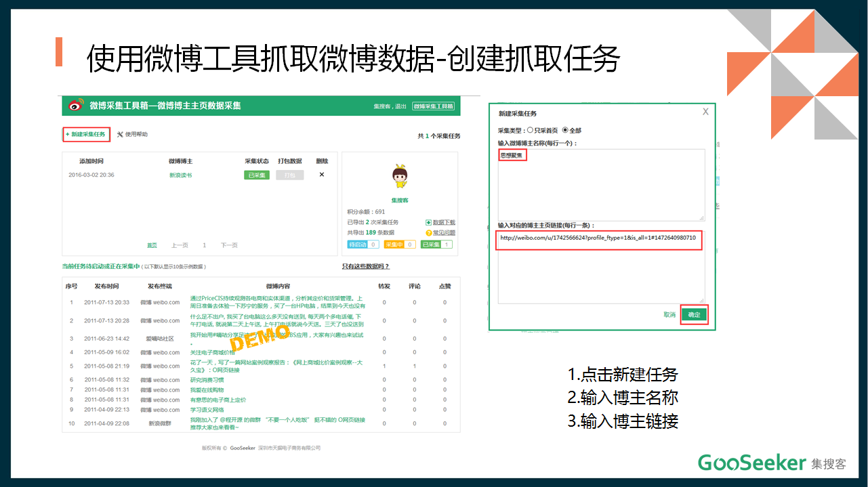Click 确定 to confirm the new task
The height and width of the screenshot is (487, 868).
(x=695, y=315)
